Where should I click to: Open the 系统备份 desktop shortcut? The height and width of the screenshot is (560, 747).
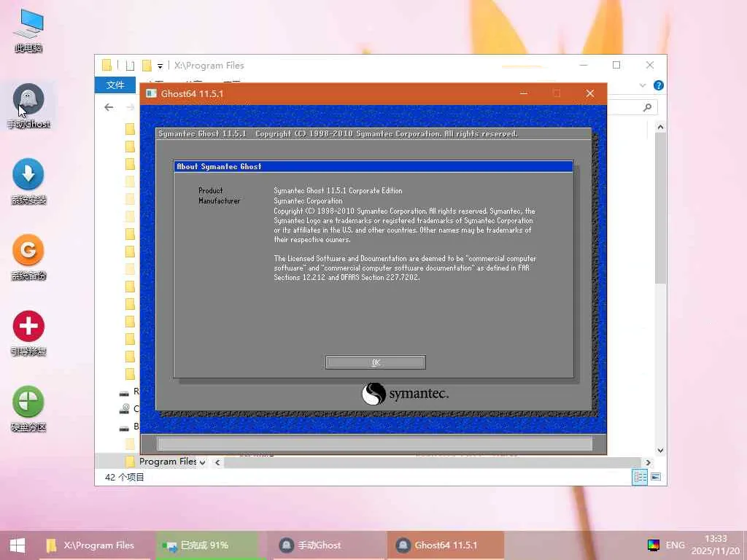[28, 257]
